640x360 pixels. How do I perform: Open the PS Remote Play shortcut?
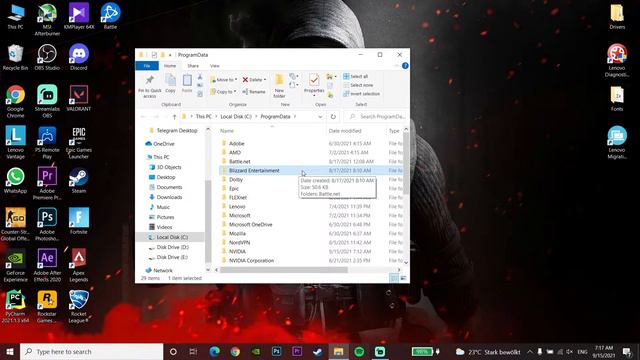pos(47,142)
